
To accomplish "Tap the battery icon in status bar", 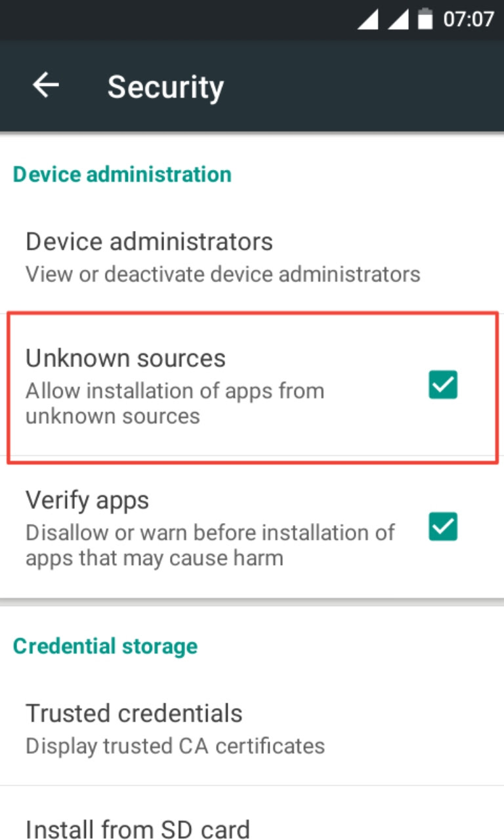I will click(x=426, y=19).
